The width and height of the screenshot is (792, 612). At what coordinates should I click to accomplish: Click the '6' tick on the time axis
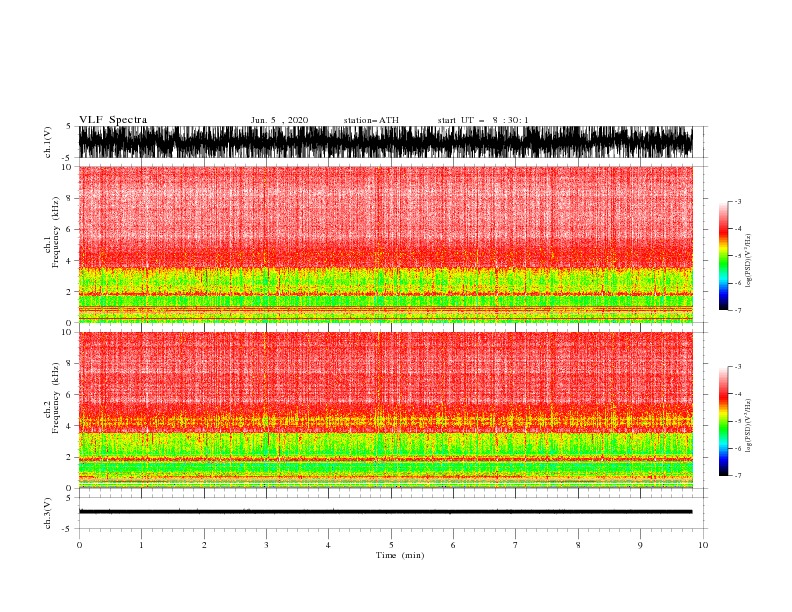click(453, 545)
